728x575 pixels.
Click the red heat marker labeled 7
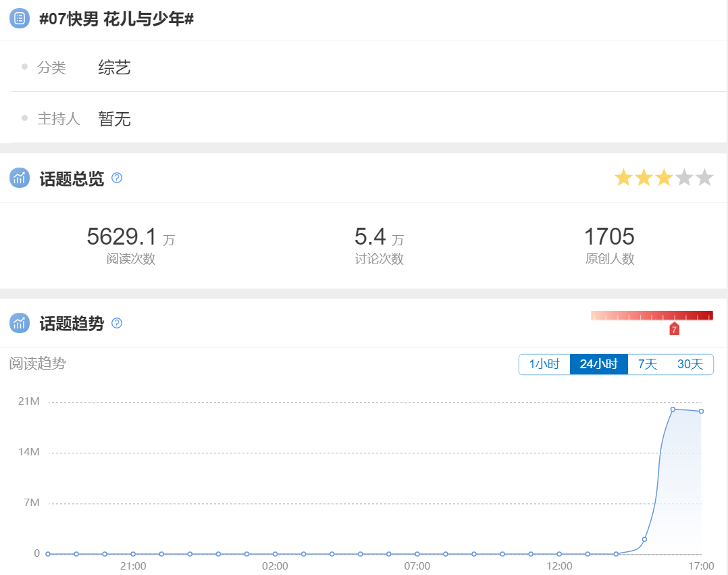point(674,329)
